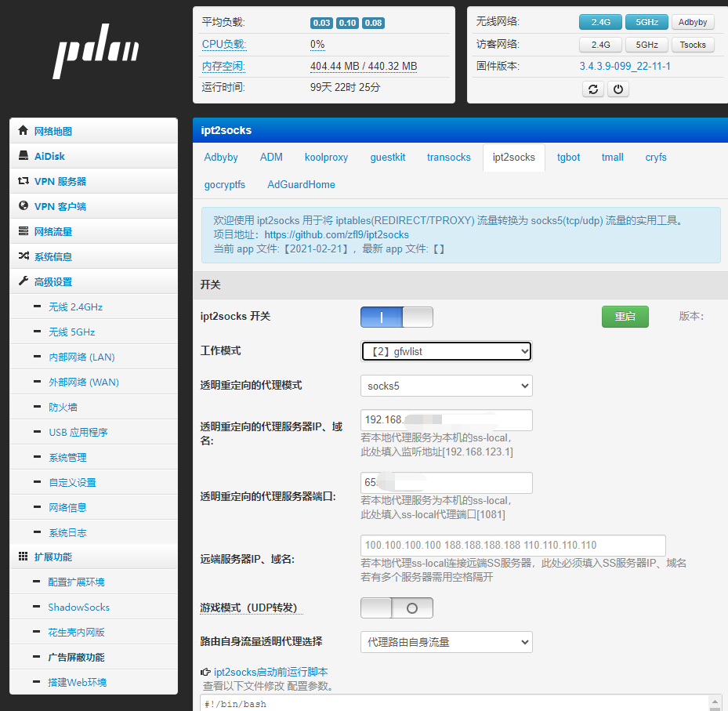Open 网络信息 menu item
Image resolution: width=728 pixels, height=711 pixels.
pos(68,507)
